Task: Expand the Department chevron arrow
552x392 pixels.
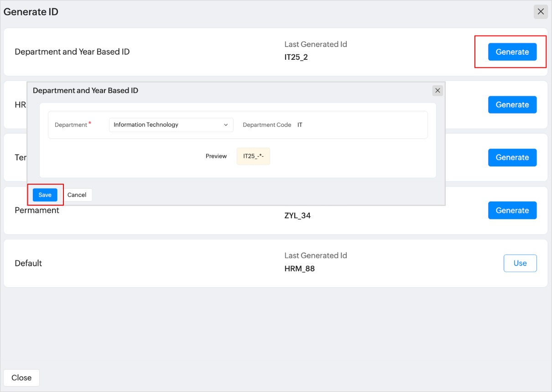Action: click(226, 125)
